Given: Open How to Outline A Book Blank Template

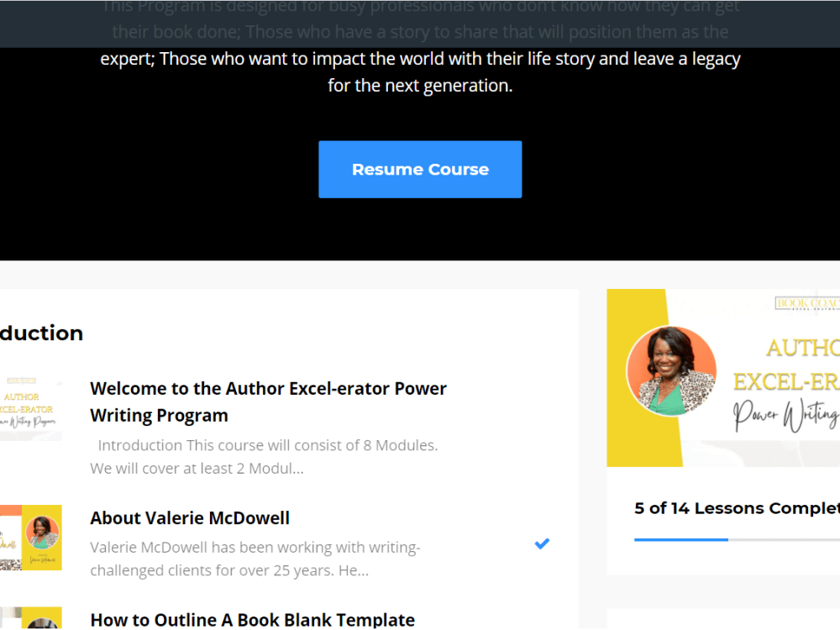Looking at the screenshot, I should coord(252,620).
